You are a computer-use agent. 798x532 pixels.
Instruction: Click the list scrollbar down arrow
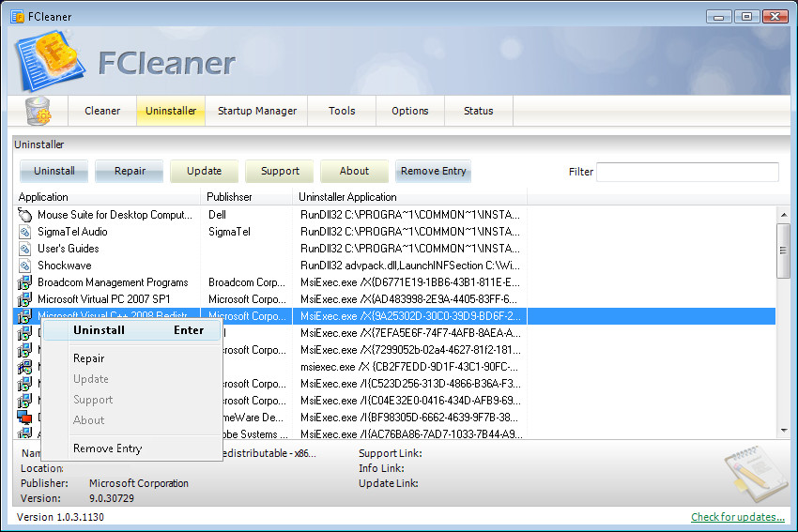coord(783,431)
